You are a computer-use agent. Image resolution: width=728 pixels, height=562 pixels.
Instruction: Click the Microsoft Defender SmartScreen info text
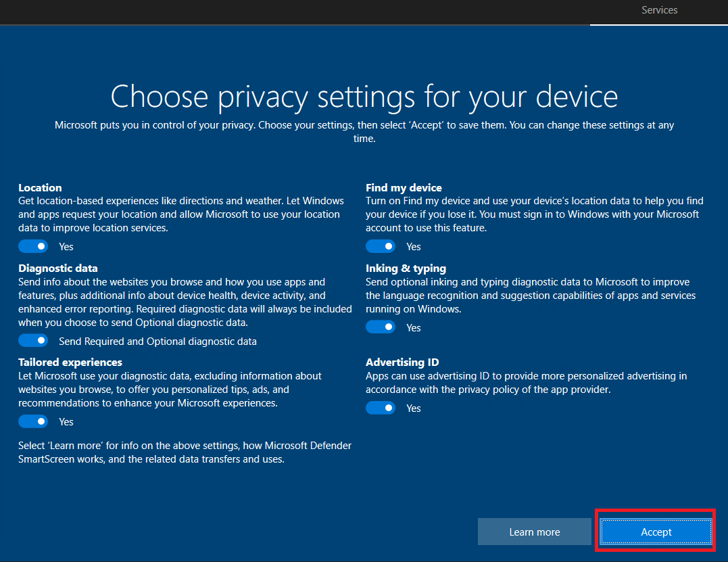185,452
